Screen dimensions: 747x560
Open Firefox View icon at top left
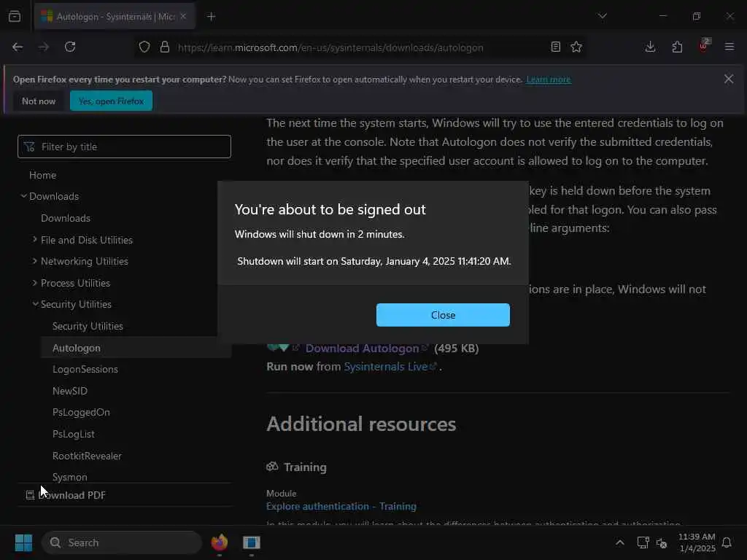click(15, 16)
